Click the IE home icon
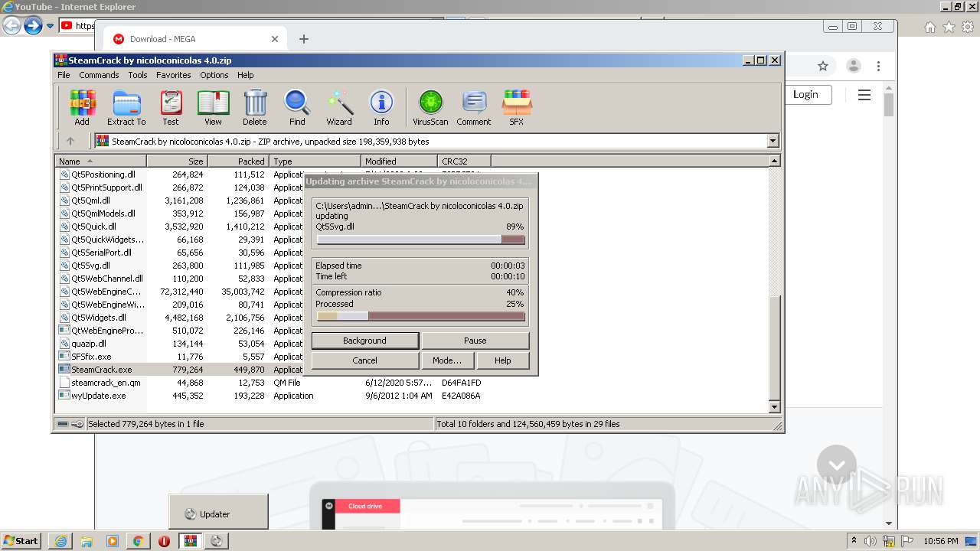Screen dimensions: 980x551 [929, 27]
